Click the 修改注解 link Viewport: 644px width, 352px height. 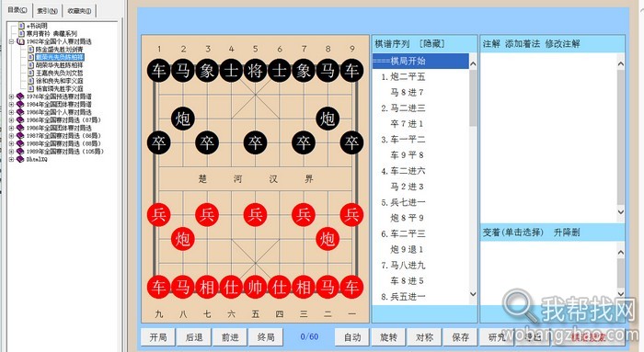click(562, 43)
